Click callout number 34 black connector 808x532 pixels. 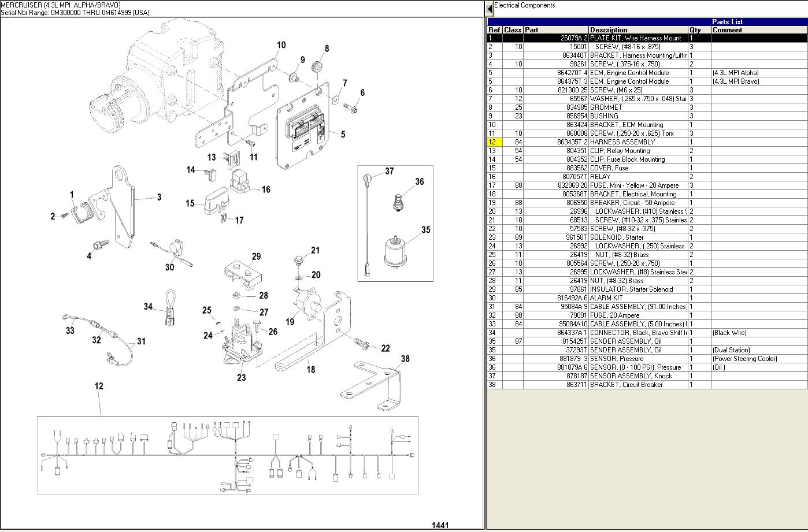(x=148, y=307)
